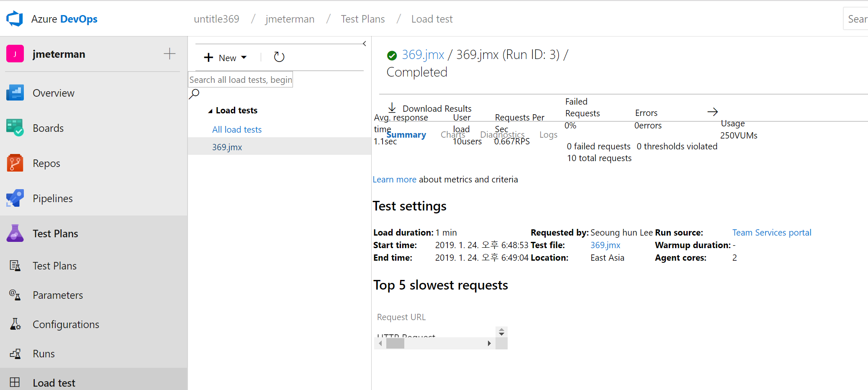Open the jmeterman project avatar icon
868x390 pixels.
pos(15,54)
